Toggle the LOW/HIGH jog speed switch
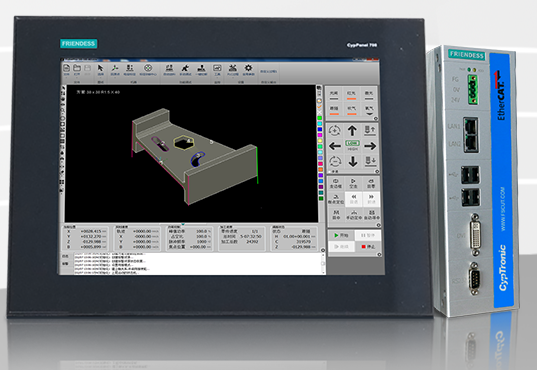The width and height of the screenshot is (537, 370). (x=352, y=146)
